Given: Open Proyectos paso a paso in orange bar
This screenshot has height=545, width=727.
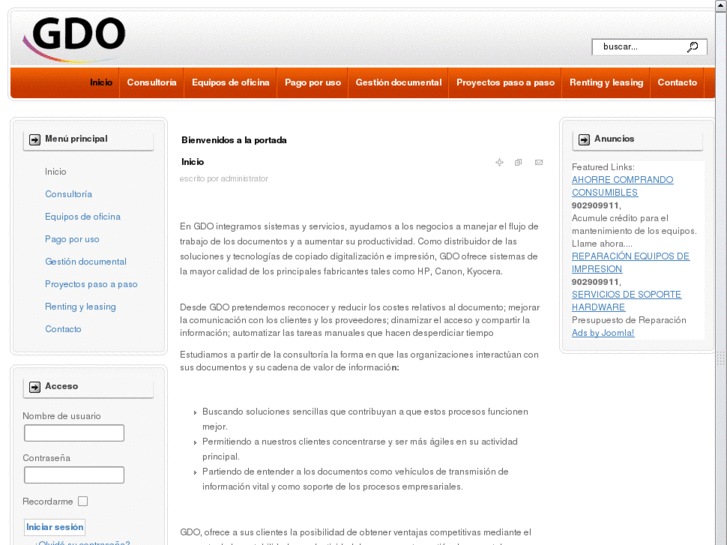Looking at the screenshot, I should pyautogui.click(x=505, y=83).
